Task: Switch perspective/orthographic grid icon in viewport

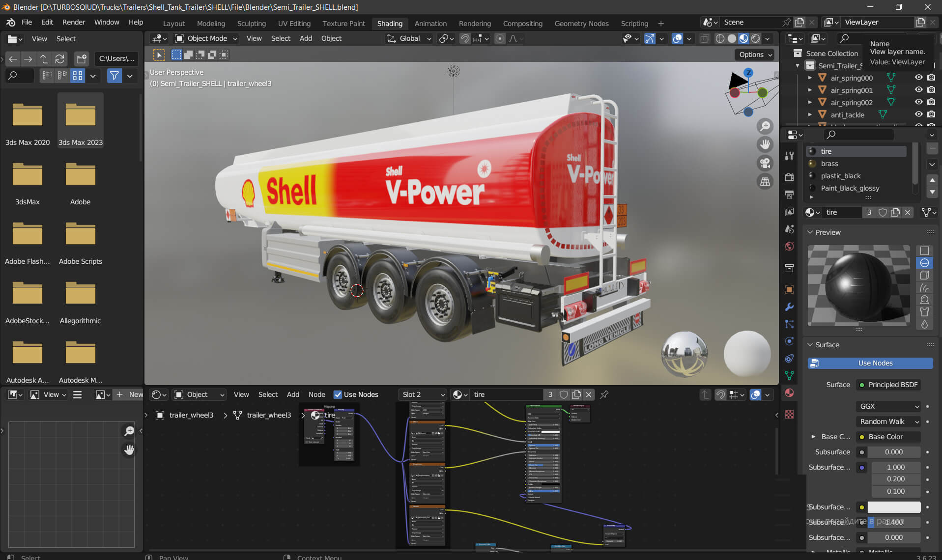Action: [765, 182]
